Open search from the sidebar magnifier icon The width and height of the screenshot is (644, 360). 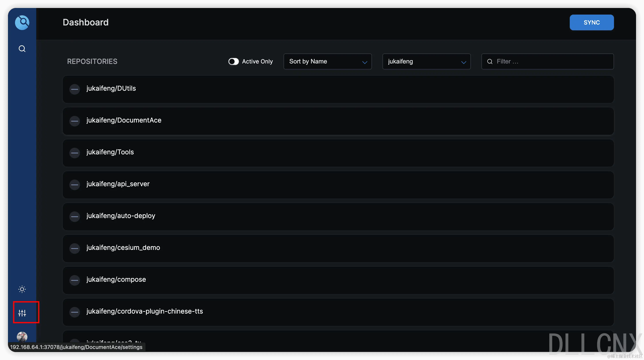[22, 49]
